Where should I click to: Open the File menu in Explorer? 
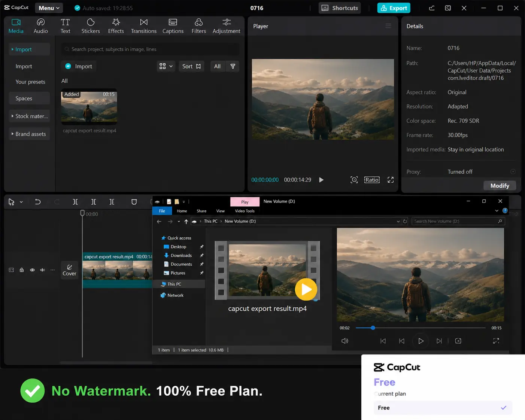coord(162,211)
